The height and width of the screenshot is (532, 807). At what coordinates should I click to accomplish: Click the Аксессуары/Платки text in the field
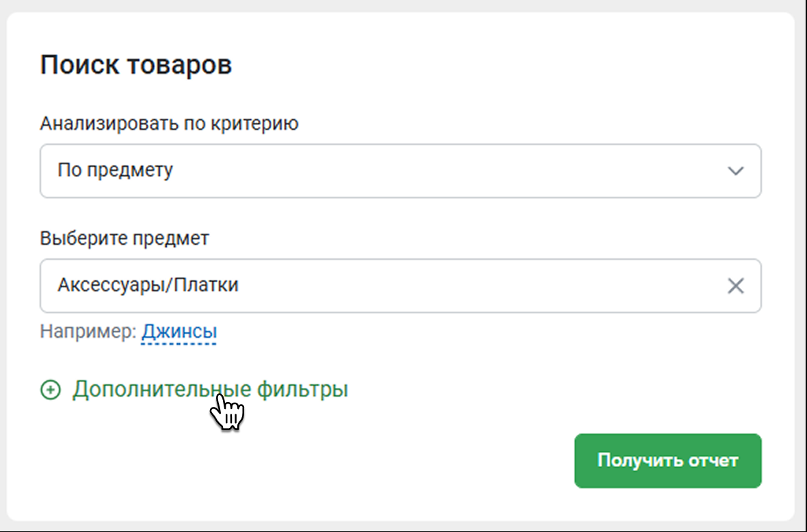(148, 285)
